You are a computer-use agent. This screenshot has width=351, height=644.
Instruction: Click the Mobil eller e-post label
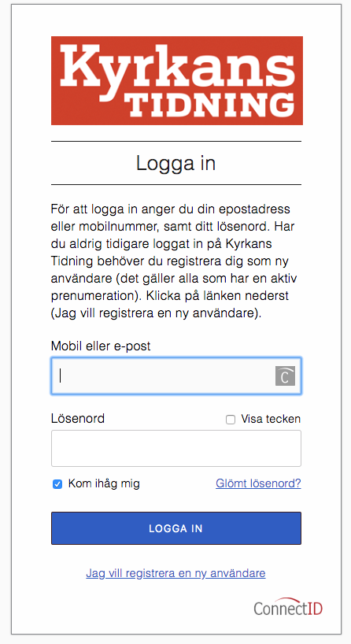[x=101, y=346]
